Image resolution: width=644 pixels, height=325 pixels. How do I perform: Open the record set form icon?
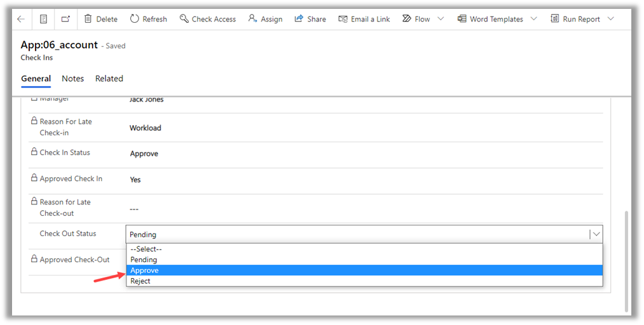[43, 19]
